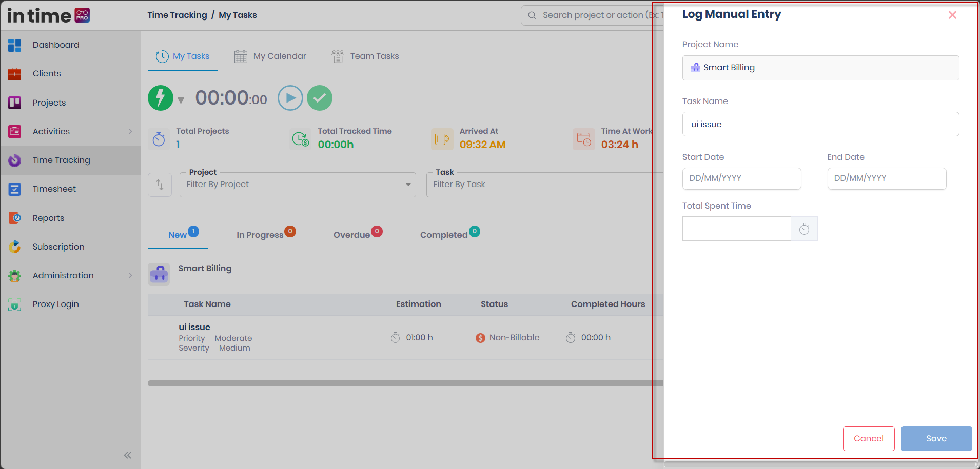Open the Timesheet sidebar icon
The image size is (980, 469).
(15, 189)
